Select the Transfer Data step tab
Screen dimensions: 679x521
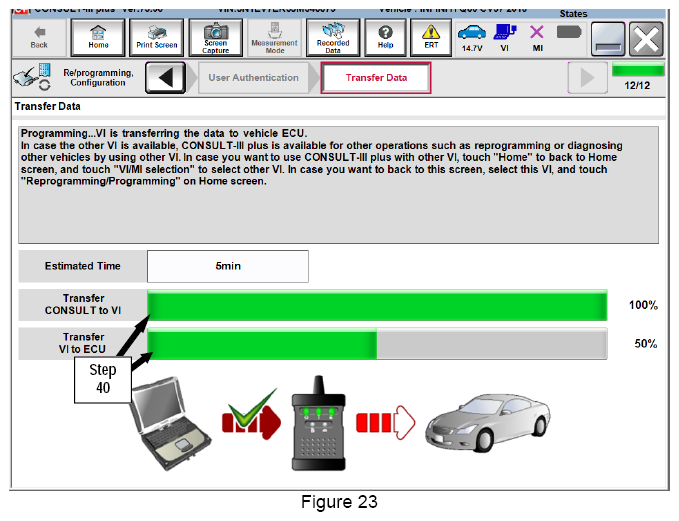pyautogui.click(x=376, y=78)
